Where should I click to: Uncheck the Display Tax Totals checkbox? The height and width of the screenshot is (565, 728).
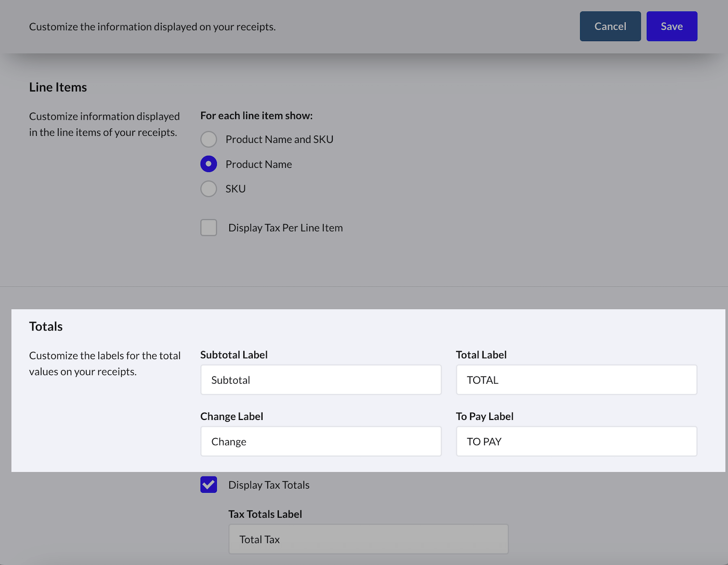tap(209, 485)
